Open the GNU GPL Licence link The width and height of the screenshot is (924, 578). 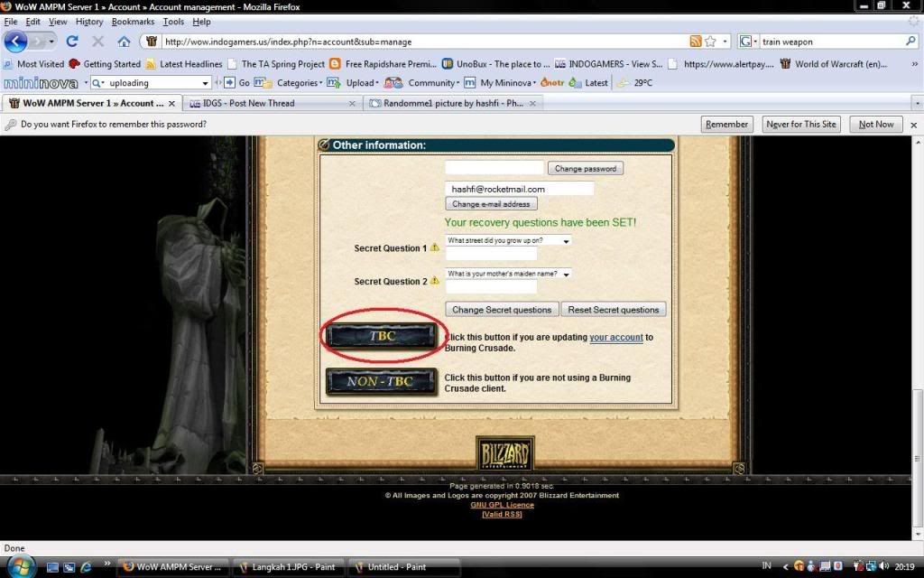click(x=502, y=505)
